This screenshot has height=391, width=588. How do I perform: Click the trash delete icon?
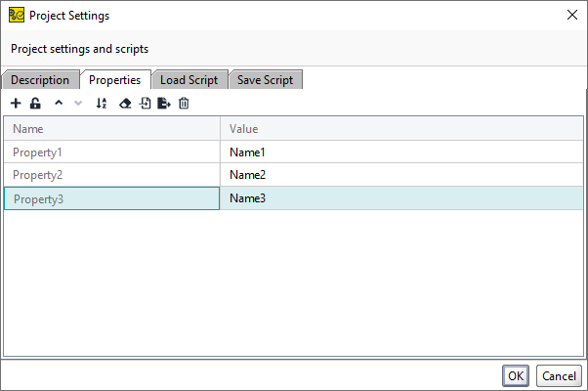click(184, 104)
